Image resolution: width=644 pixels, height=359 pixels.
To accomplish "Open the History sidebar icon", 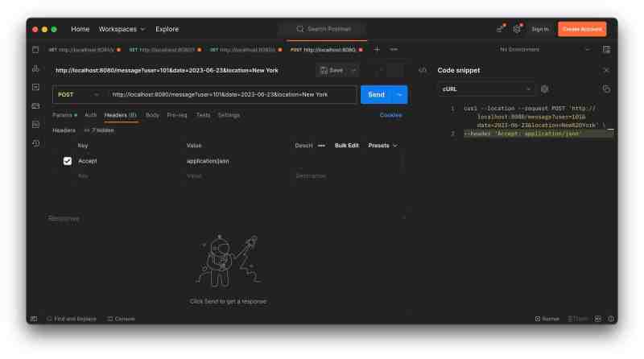I will pyautogui.click(x=35, y=143).
